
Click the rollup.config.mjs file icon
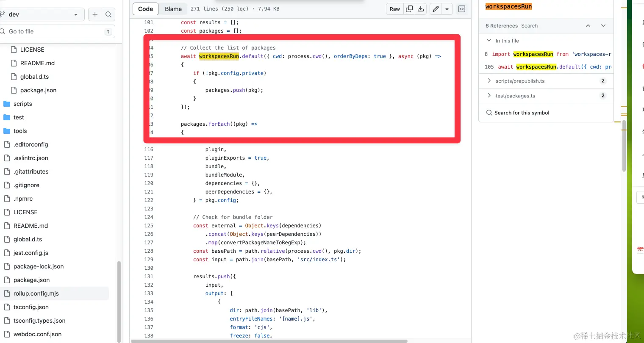[x=7, y=293]
